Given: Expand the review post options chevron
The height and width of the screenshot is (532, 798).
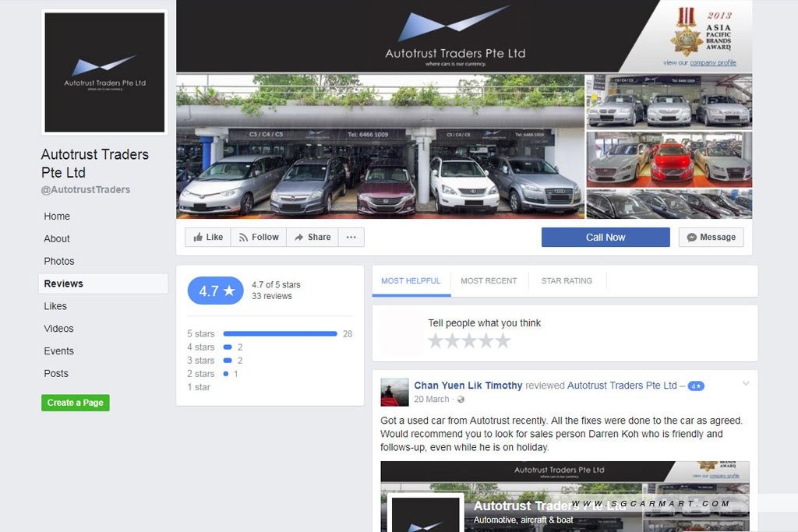Looking at the screenshot, I should click(746, 383).
